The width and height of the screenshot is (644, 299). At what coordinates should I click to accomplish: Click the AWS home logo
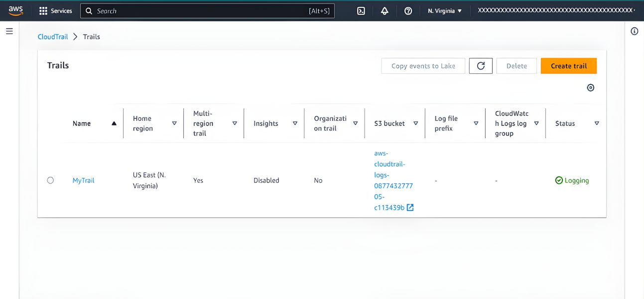click(x=14, y=10)
